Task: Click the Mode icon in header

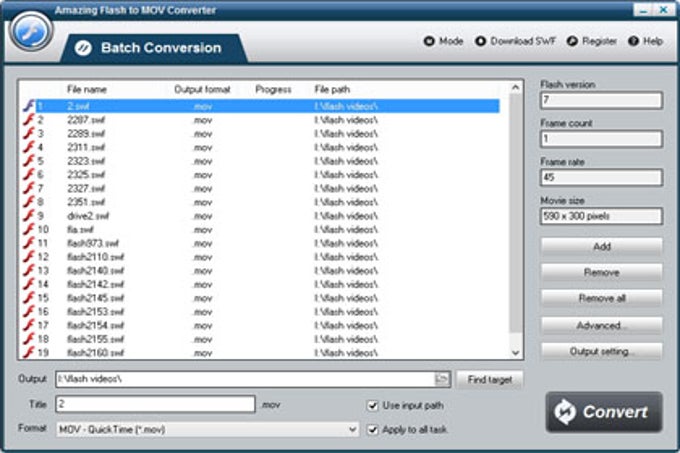Action: (x=429, y=41)
